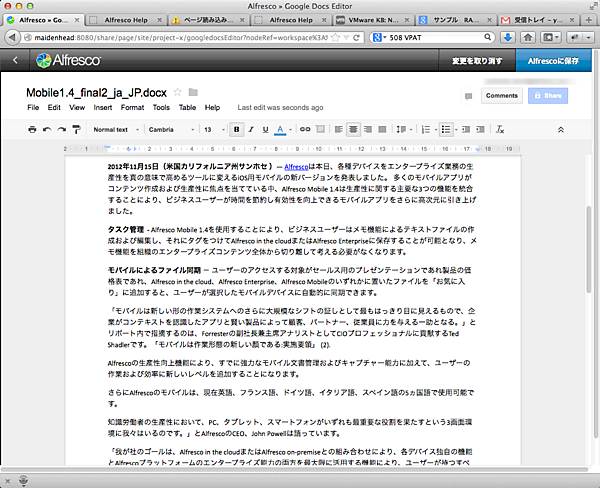This screenshot has height=488, width=600.
Task: Click the Insert link icon
Action: 305,129
